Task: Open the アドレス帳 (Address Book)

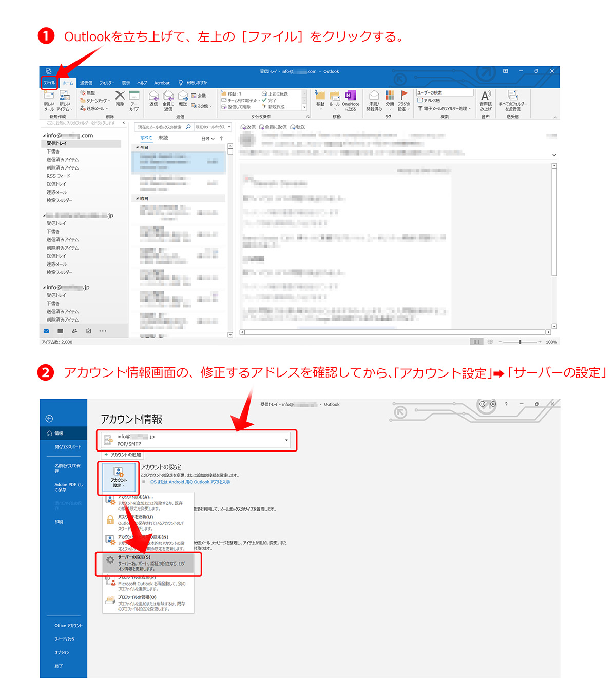Action: click(x=429, y=101)
